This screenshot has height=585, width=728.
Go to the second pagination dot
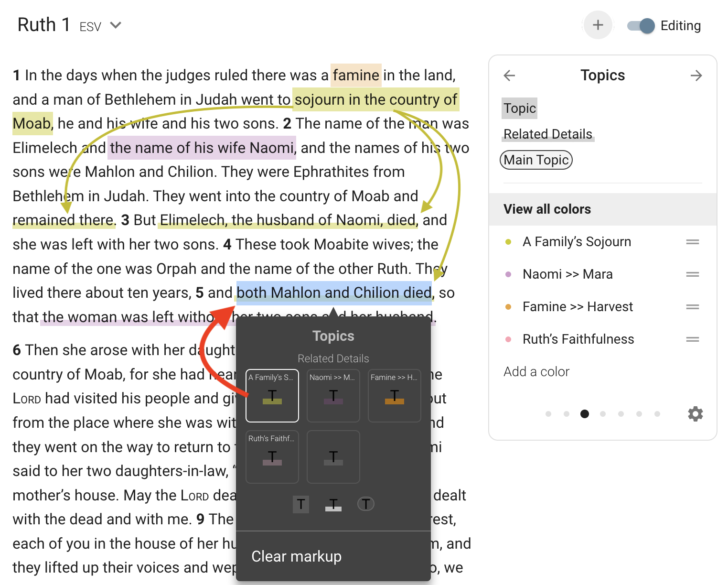coord(567,414)
